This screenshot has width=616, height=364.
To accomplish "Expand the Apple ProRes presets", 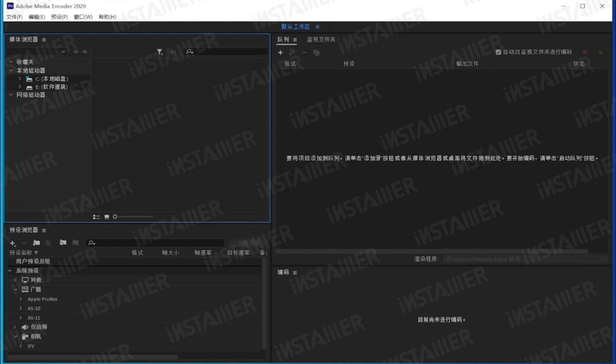I will [x=21, y=299].
